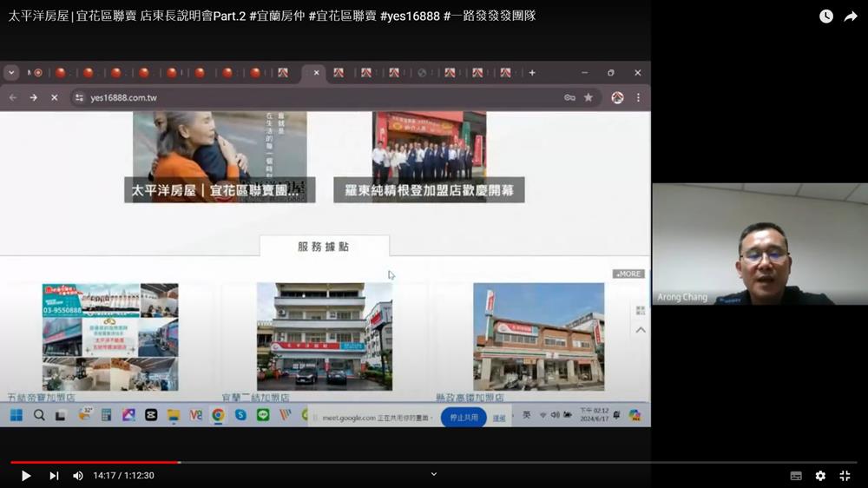
Task: Bookmark the page with the star icon
Action: click(x=589, y=98)
